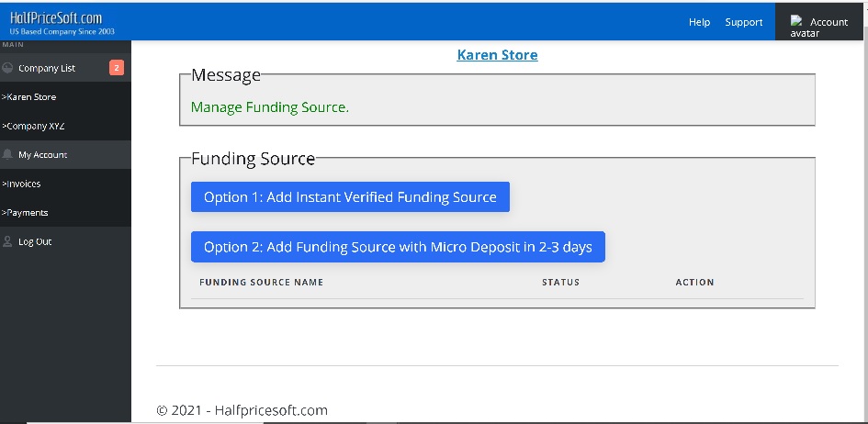
Task: Open the Account menu in top bar
Action: coord(829,22)
